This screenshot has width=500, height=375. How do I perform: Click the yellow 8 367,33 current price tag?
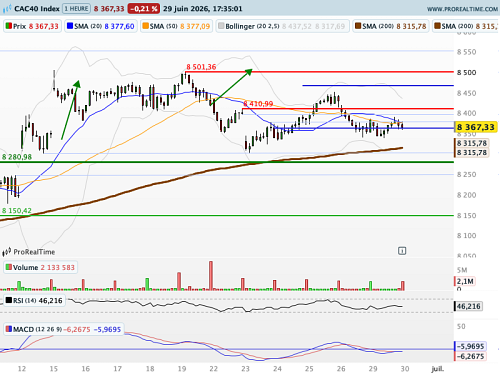[476, 127]
